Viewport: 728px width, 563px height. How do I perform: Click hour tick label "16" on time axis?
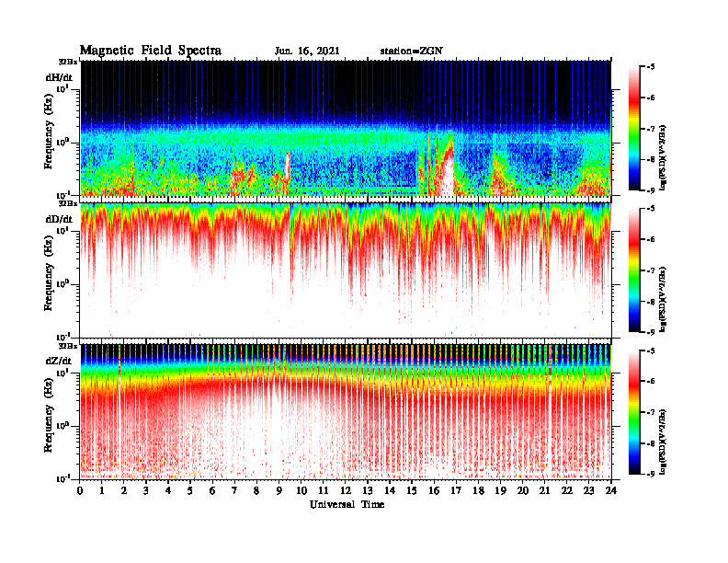pos(434,491)
